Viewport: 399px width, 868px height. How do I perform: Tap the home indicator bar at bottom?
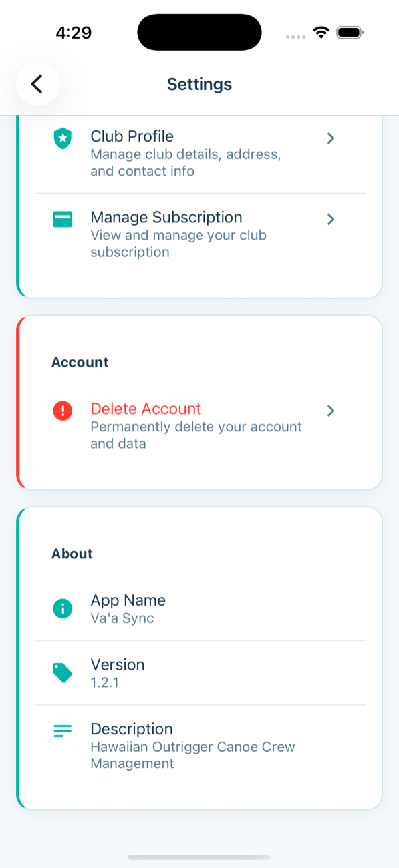(199, 857)
